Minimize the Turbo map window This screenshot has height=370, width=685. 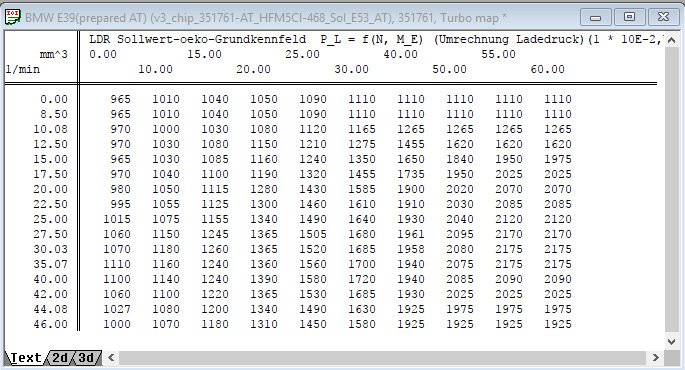(x=595, y=17)
